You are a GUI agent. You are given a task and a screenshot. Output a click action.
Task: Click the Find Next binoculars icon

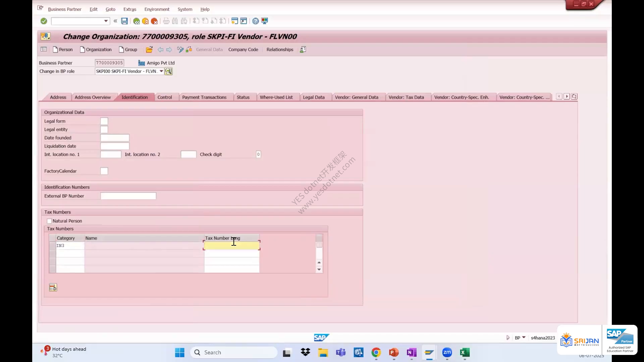184,21
